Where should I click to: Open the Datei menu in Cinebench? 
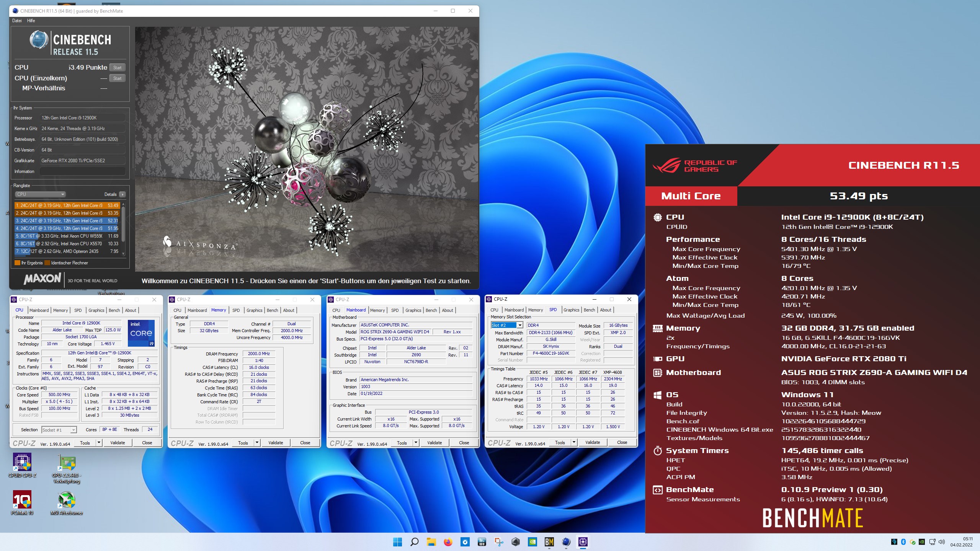(17, 21)
